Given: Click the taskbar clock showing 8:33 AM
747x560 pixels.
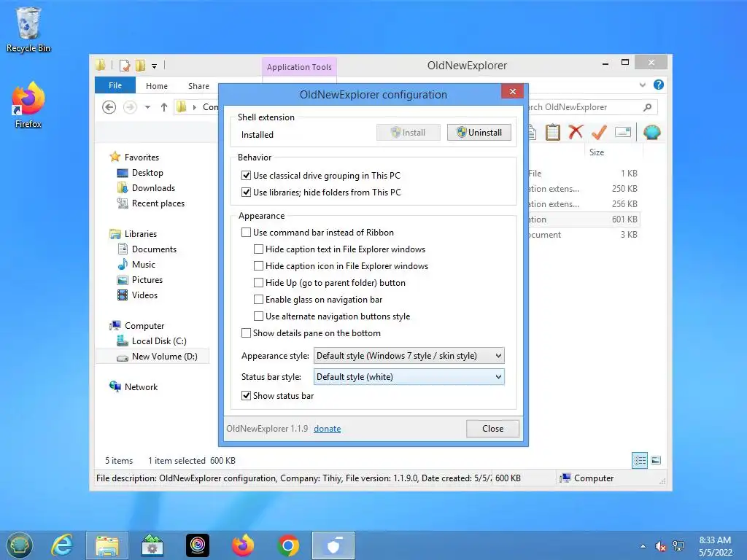Looking at the screenshot, I should click(x=715, y=546).
